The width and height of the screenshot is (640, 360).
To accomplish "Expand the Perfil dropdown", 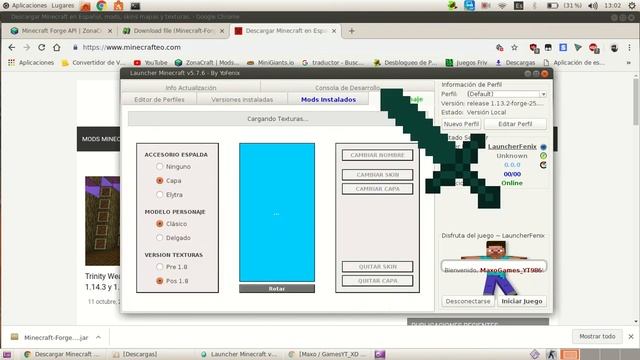I will coord(543,94).
